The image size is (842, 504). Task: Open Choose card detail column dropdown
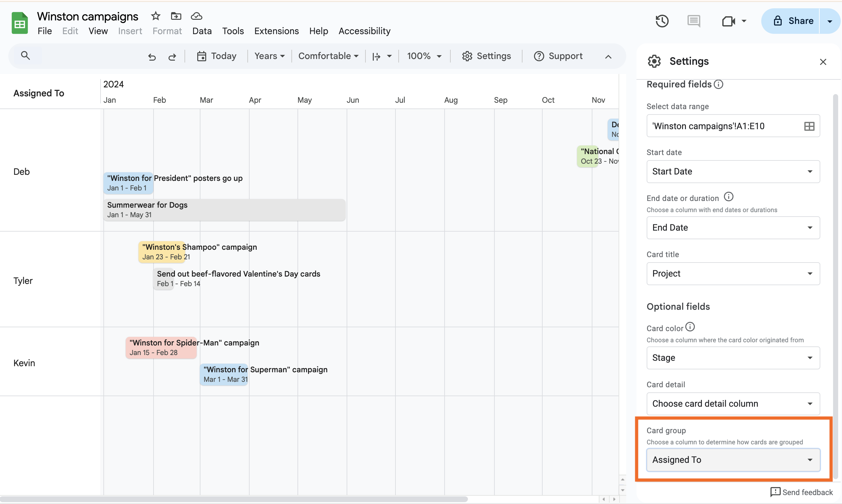(x=733, y=404)
